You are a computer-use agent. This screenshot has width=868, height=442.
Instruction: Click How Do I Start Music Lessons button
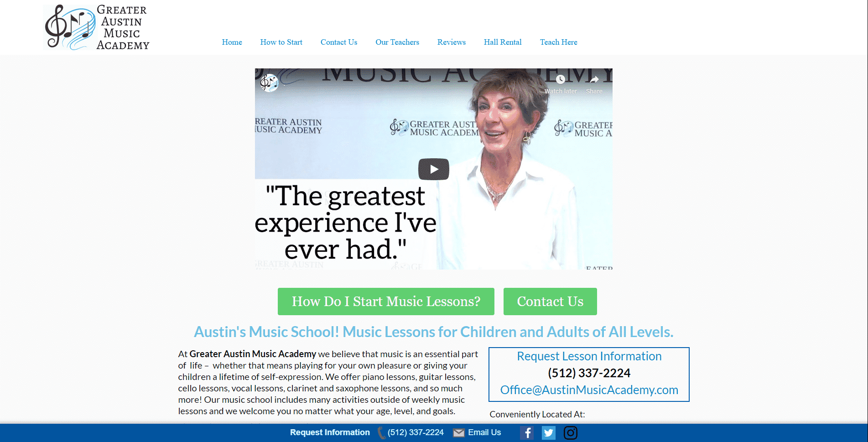[x=386, y=302]
